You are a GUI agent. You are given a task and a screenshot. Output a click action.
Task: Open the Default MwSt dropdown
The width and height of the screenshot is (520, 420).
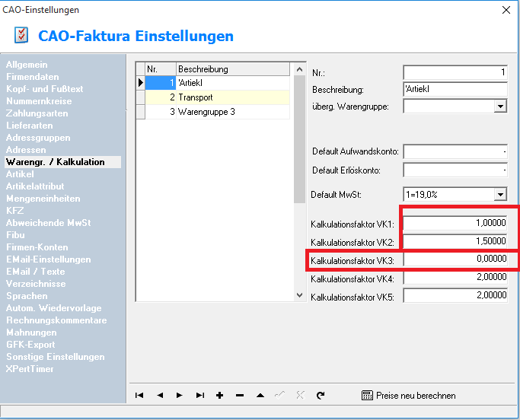(500, 194)
